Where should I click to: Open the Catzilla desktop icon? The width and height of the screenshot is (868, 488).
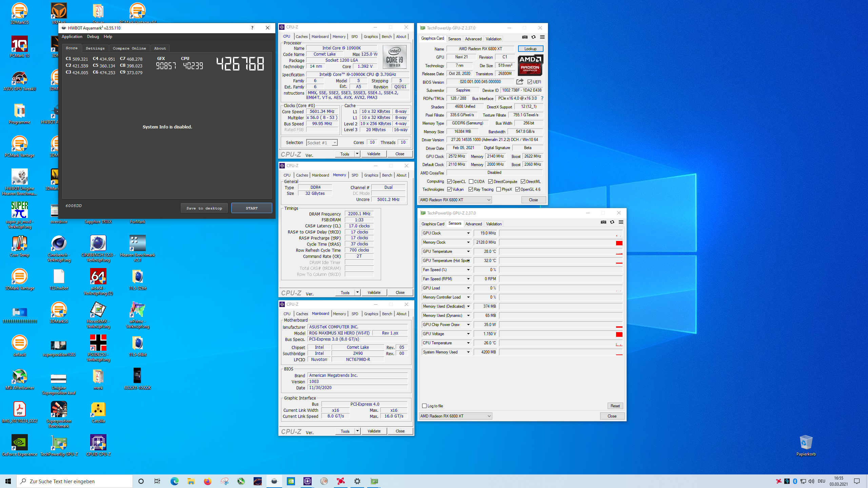point(98,413)
